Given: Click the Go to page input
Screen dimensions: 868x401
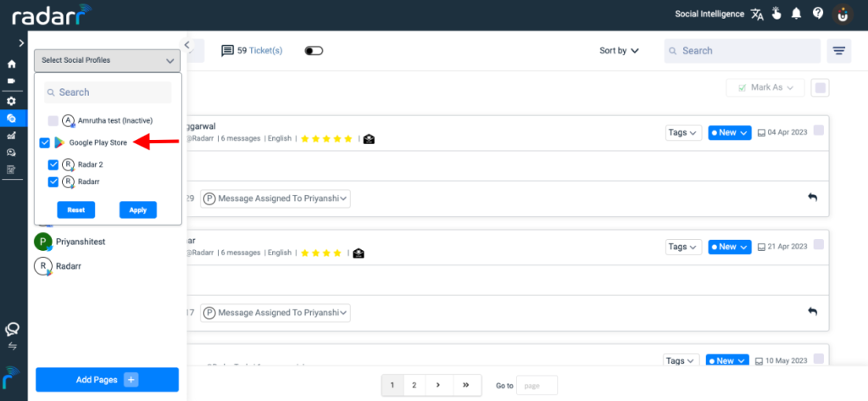Looking at the screenshot, I should (537, 385).
